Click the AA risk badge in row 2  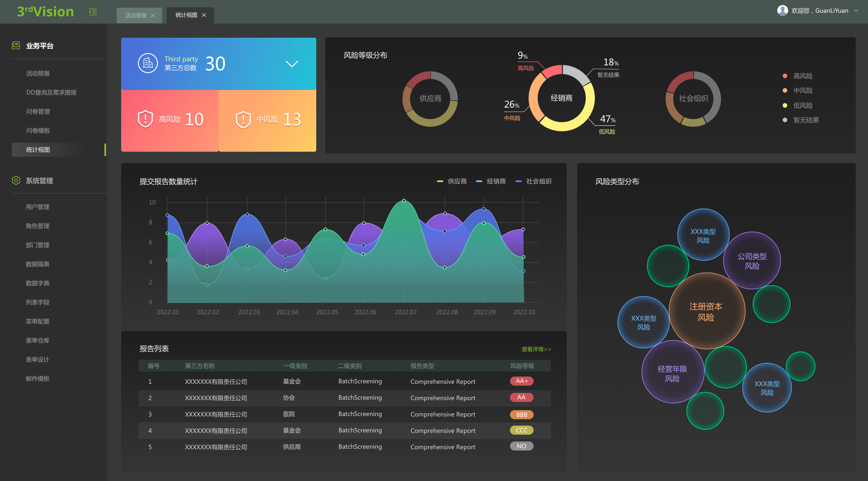point(522,397)
